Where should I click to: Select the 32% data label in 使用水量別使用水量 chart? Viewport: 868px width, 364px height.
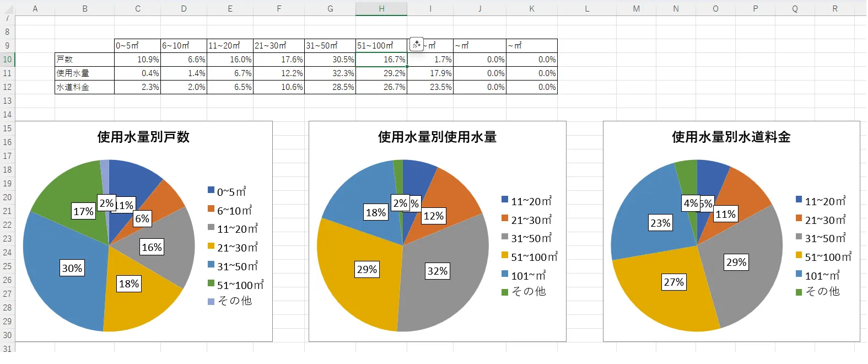(x=438, y=271)
